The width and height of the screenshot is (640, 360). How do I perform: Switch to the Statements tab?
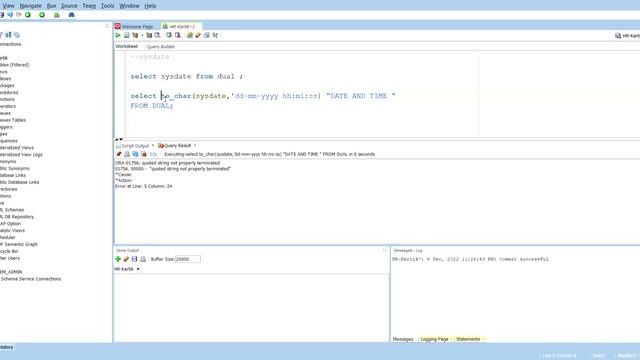(468, 339)
